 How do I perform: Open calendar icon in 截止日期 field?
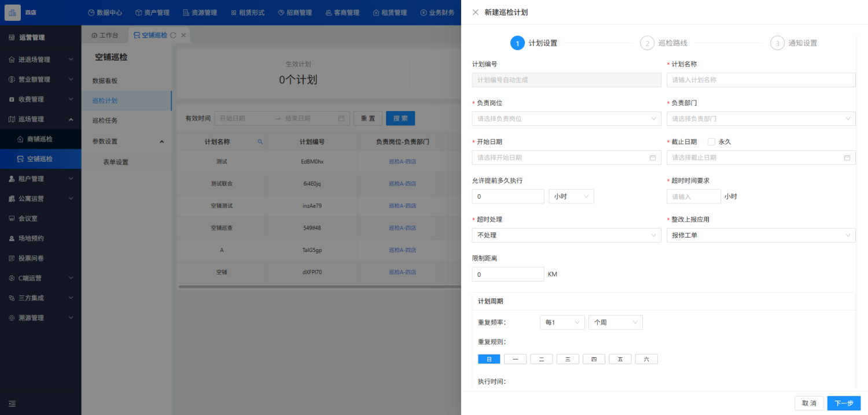coord(847,157)
